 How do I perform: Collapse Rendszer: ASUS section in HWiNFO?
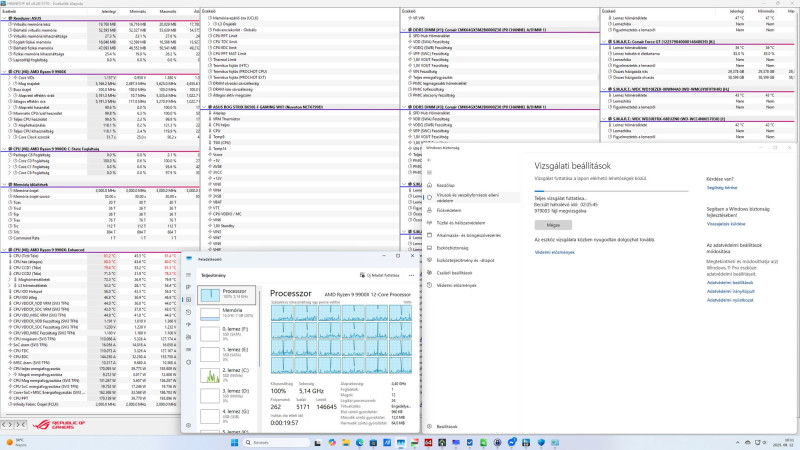point(5,18)
